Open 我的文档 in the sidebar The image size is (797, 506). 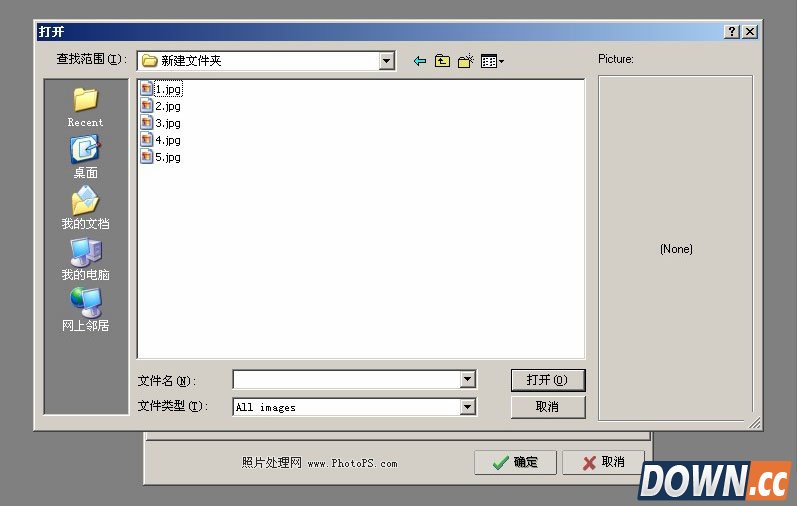click(85, 208)
